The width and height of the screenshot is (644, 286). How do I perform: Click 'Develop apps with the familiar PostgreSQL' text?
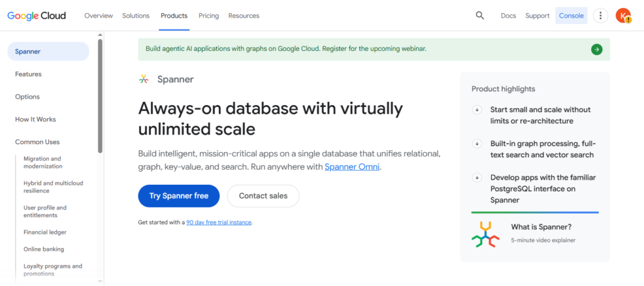(543, 189)
